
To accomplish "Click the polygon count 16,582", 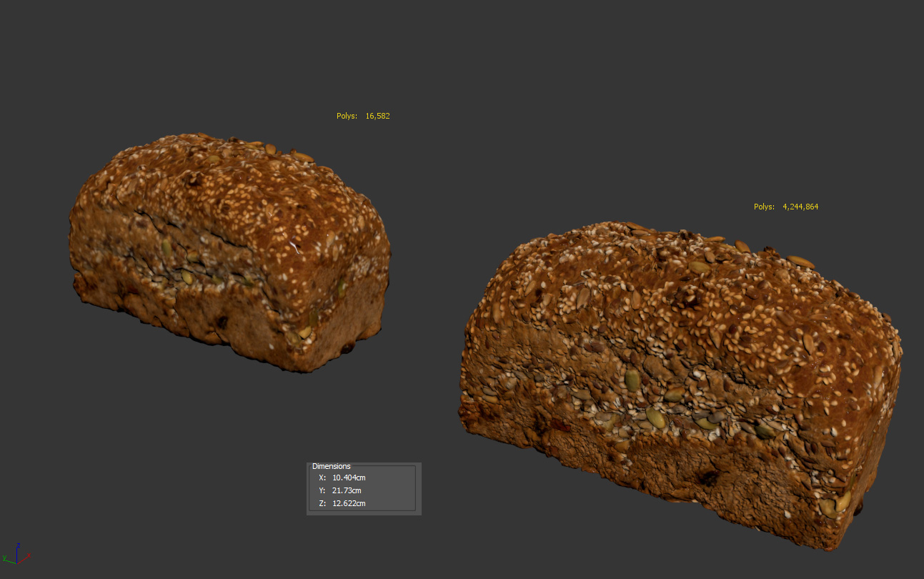I will [x=377, y=116].
